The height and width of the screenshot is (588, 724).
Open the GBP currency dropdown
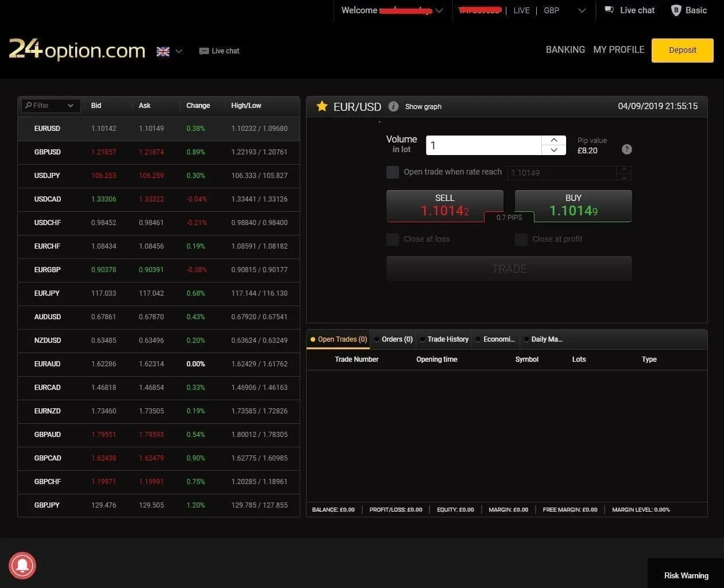click(x=582, y=10)
